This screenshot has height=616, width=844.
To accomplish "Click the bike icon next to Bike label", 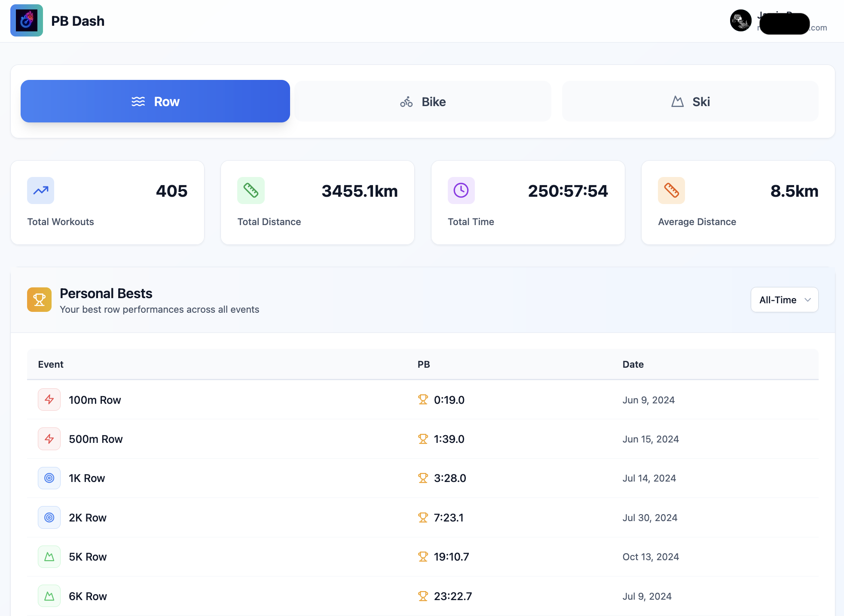I will coord(406,101).
